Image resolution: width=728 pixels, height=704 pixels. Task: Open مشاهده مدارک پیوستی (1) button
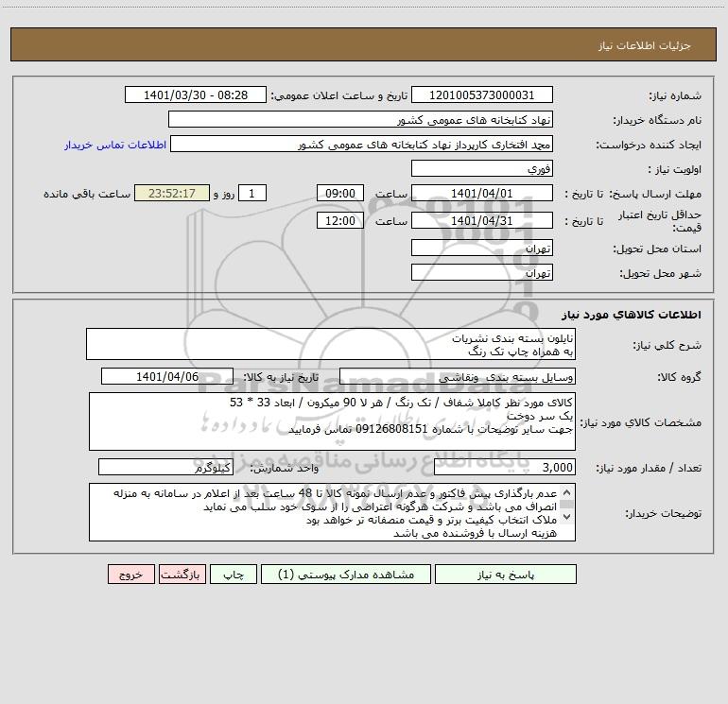[346, 575]
